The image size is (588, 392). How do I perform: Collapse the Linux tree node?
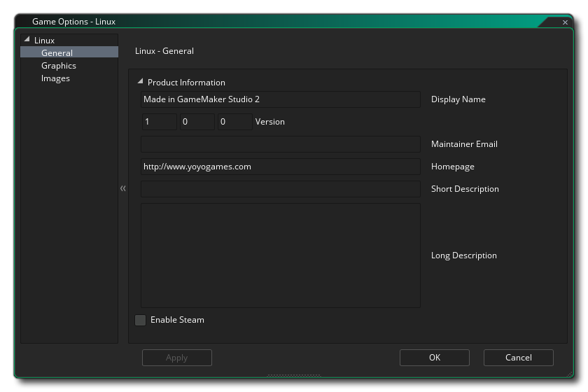click(x=27, y=40)
